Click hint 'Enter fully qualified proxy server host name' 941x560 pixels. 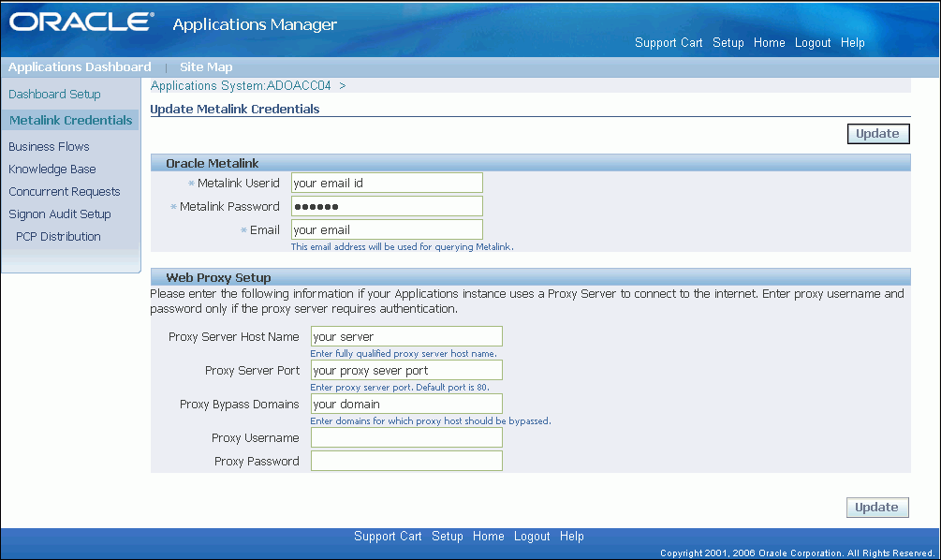click(404, 354)
